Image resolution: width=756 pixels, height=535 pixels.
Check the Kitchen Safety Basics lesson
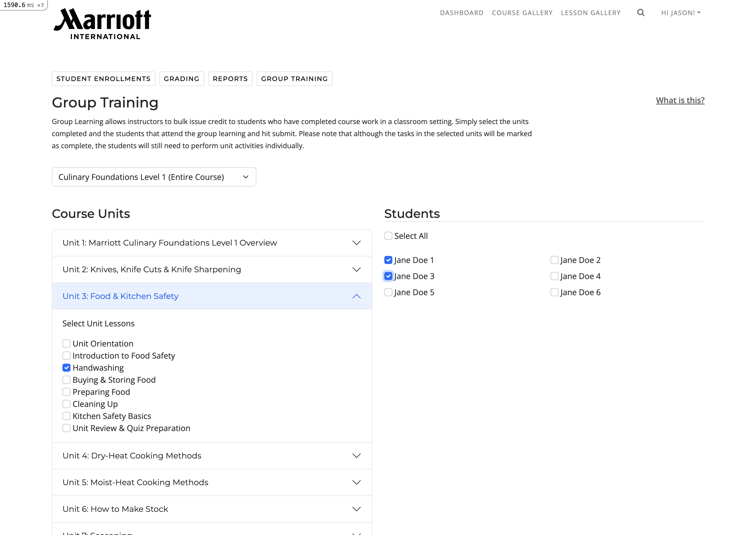coord(66,416)
